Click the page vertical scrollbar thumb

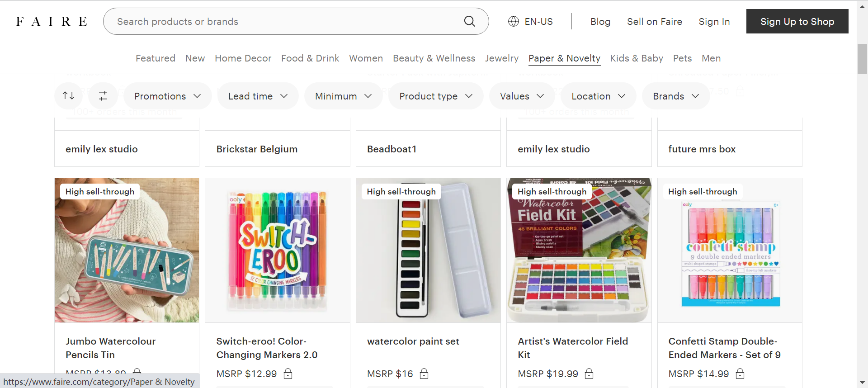[x=862, y=59]
